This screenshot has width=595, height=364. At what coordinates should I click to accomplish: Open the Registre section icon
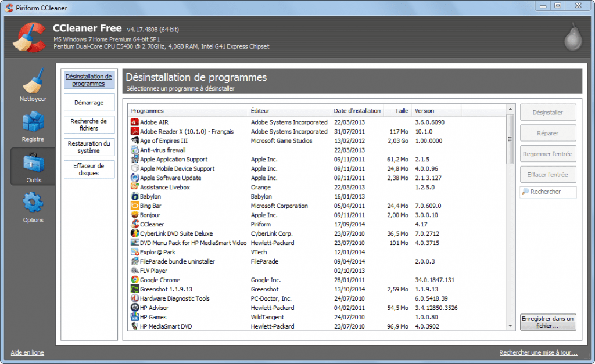click(x=33, y=125)
